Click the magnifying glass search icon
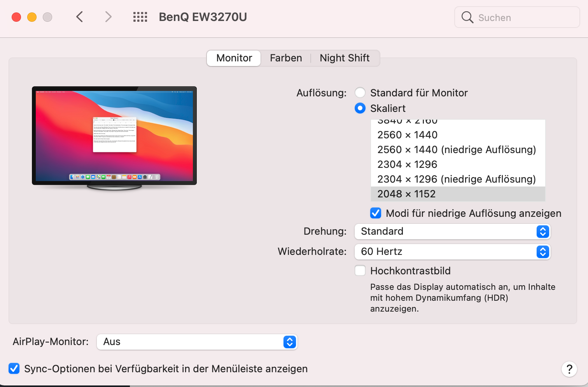Viewport: 588px width, 387px height. [467, 17]
